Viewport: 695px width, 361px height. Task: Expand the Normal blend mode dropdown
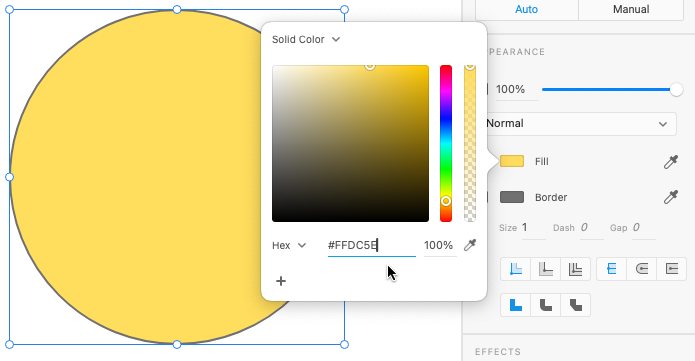coord(581,124)
